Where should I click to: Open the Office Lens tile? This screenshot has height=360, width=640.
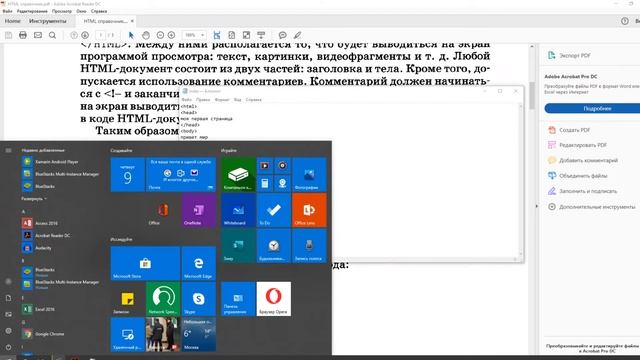click(309, 210)
